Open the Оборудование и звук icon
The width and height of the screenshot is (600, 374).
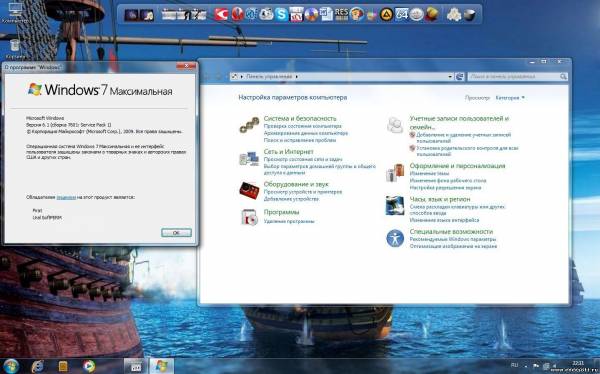pos(249,190)
